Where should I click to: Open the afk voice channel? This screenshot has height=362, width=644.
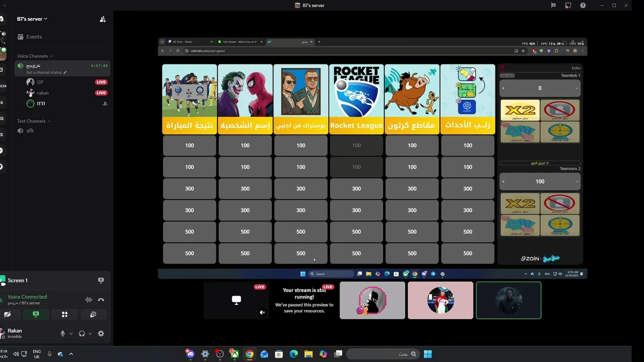62,131
